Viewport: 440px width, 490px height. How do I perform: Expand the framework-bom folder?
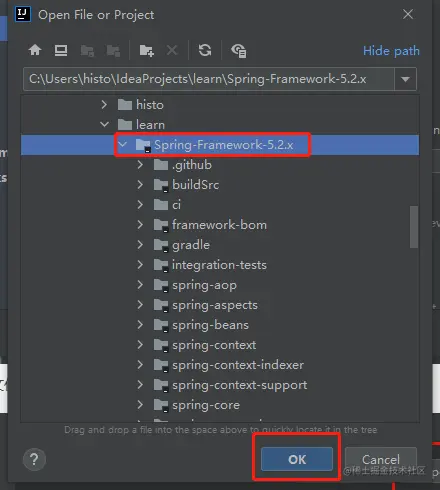point(140,225)
